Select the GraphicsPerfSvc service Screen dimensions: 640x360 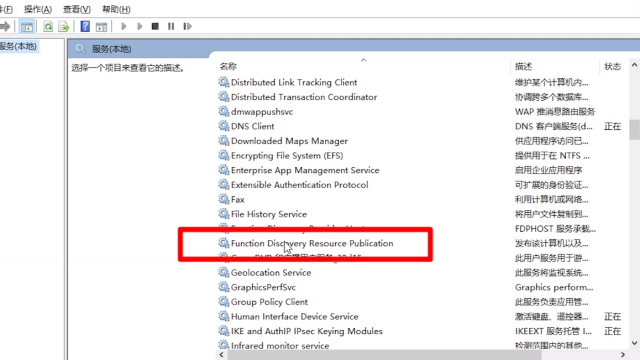tap(263, 287)
